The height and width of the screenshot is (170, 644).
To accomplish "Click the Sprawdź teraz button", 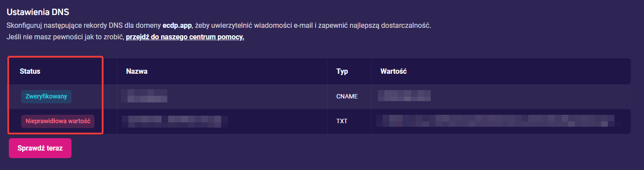I will (40, 148).
